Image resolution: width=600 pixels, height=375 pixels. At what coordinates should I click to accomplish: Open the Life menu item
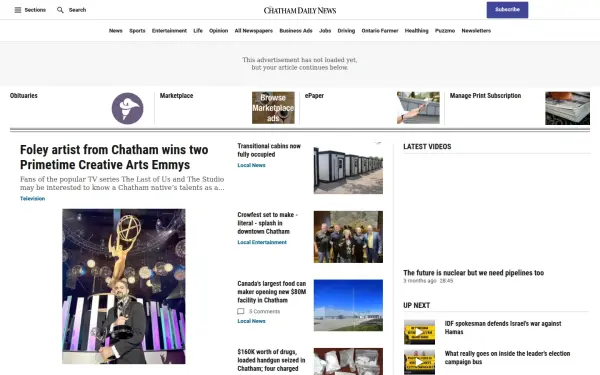198,31
